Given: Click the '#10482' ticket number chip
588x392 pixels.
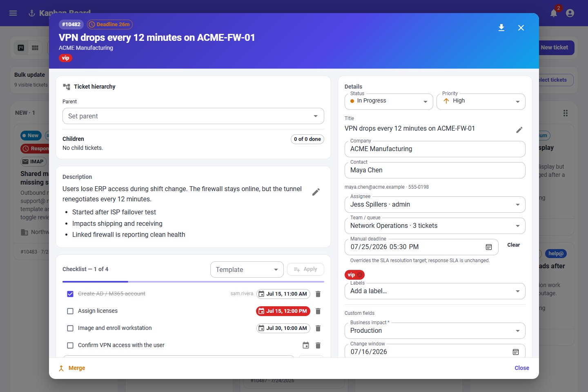Looking at the screenshot, I should [71, 24].
